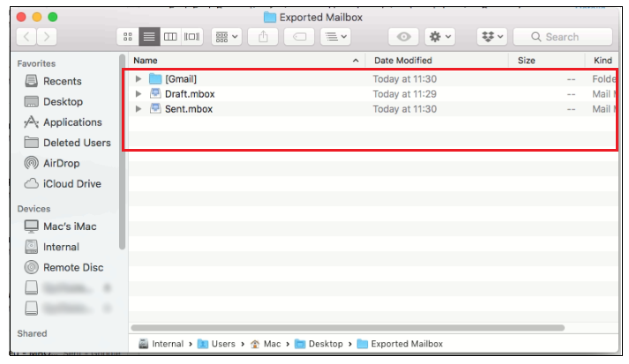Click the Quick Look eye icon
The image size is (629, 364).
(x=404, y=37)
